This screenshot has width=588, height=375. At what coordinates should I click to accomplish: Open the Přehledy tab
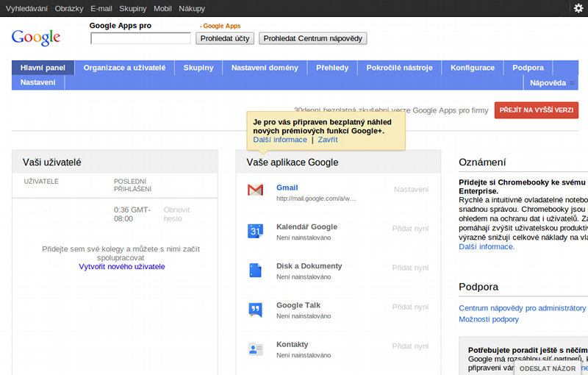[x=332, y=68]
